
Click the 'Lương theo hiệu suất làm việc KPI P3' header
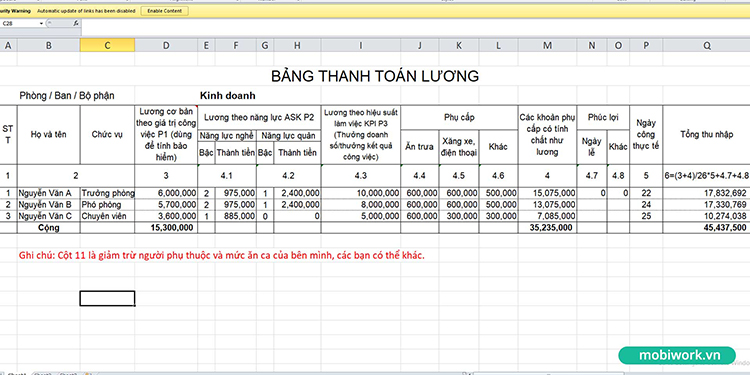tap(361, 134)
